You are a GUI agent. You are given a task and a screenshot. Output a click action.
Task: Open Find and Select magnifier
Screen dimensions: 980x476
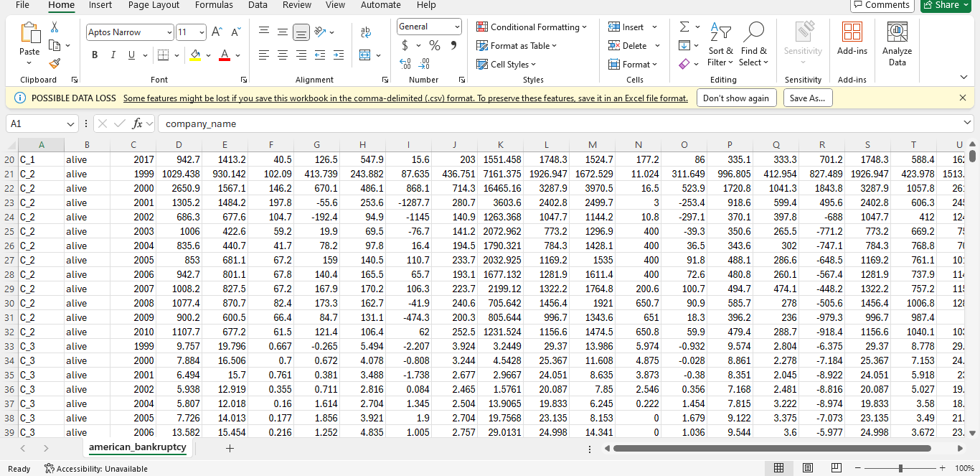click(753, 45)
